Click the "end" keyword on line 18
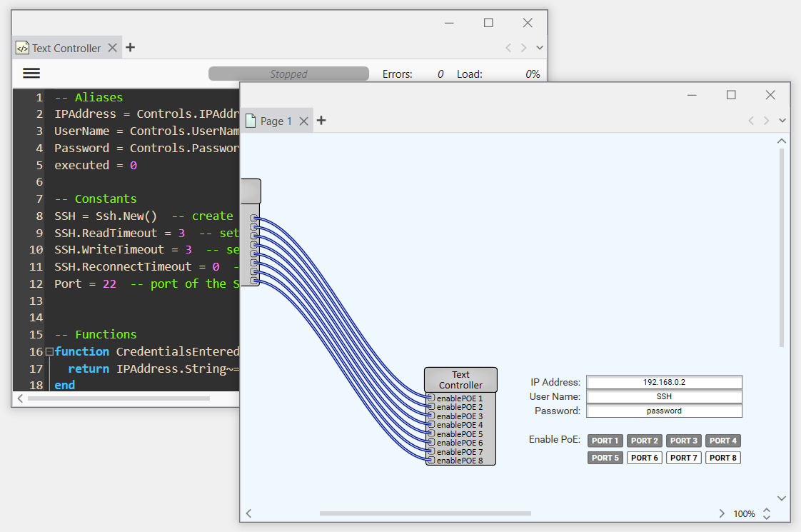801x532 pixels. tap(65, 385)
